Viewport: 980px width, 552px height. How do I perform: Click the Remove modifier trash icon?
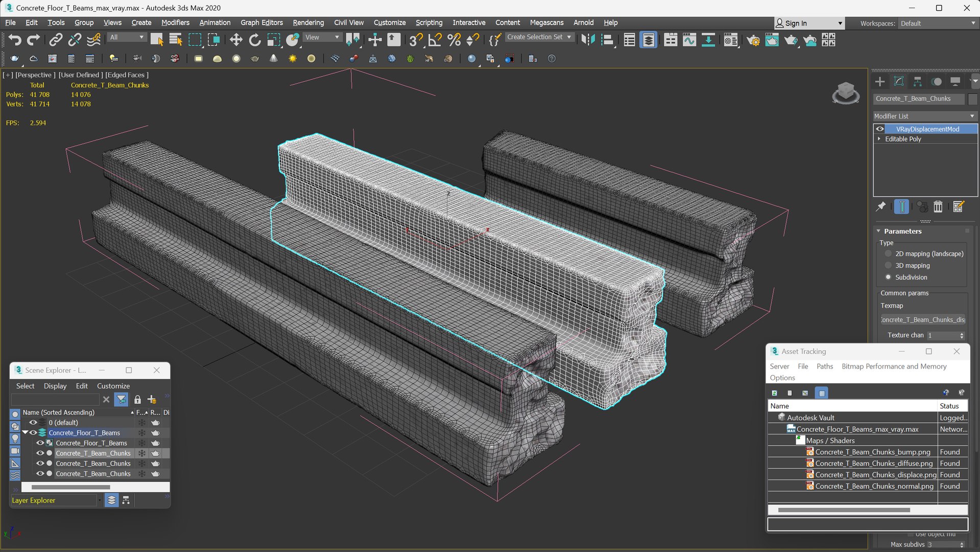click(938, 206)
